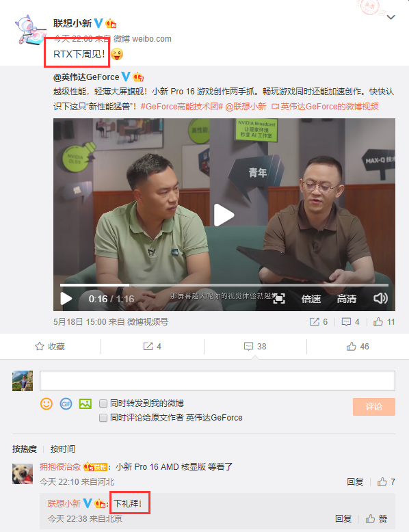Open the #GeForce高能技术团# hashtag link
Viewport: 409px width, 532px height.
point(182,107)
